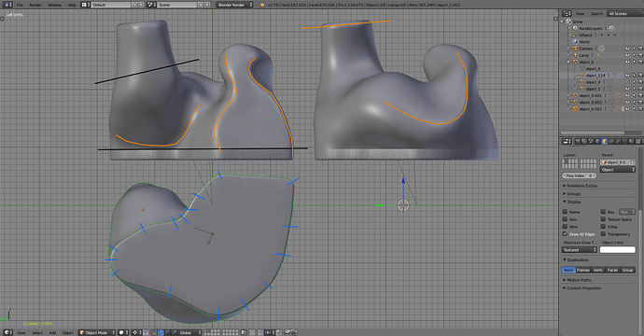Select Group duplication button
This screenshot has width=644, height=336.
pos(627,270)
